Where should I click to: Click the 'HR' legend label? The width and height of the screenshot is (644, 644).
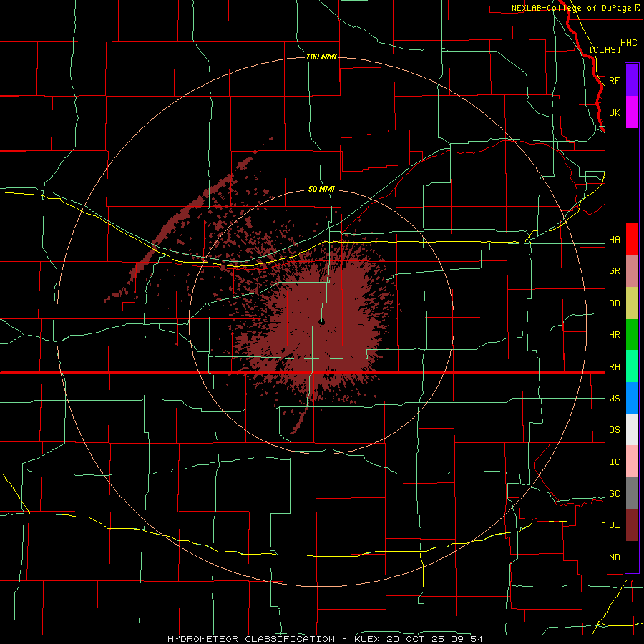[614, 335]
